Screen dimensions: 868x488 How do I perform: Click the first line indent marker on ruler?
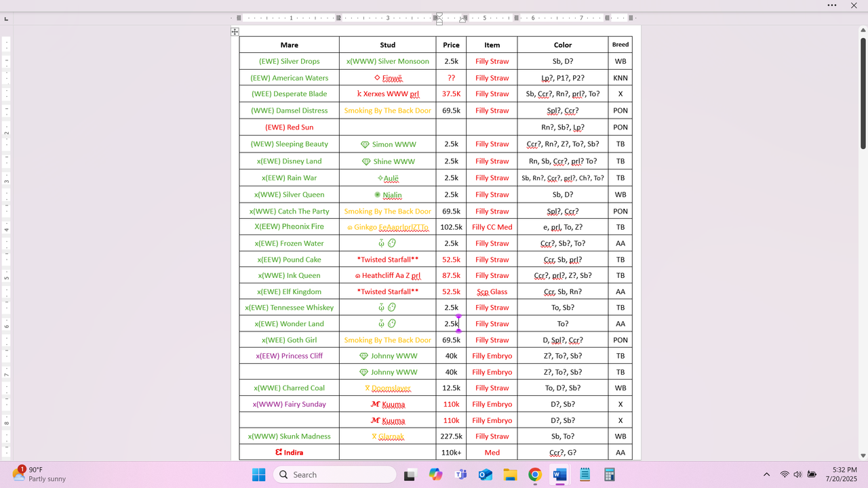tap(439, 15)
